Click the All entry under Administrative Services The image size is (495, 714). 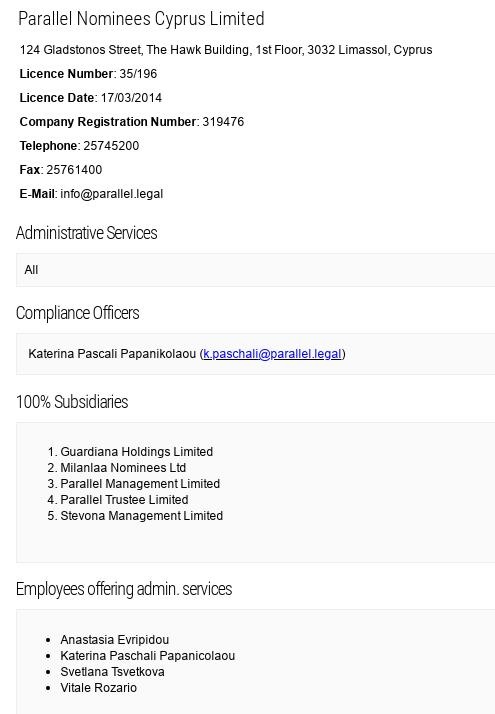(31, 270)
